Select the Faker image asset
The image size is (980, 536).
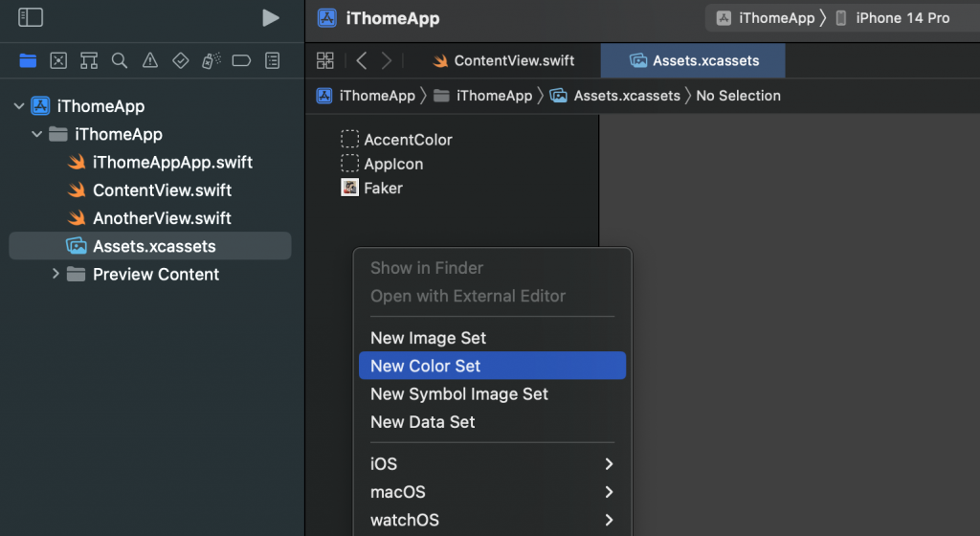(x=382, y=189)
